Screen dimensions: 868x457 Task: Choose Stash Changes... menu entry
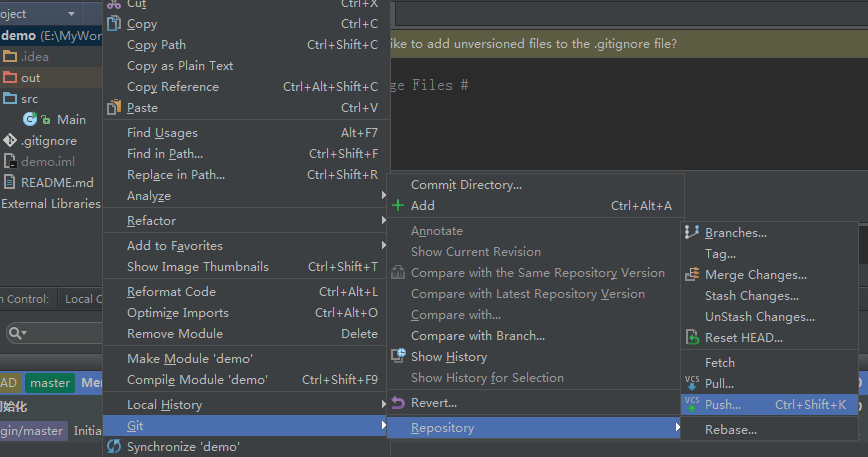tap(752, 296)
